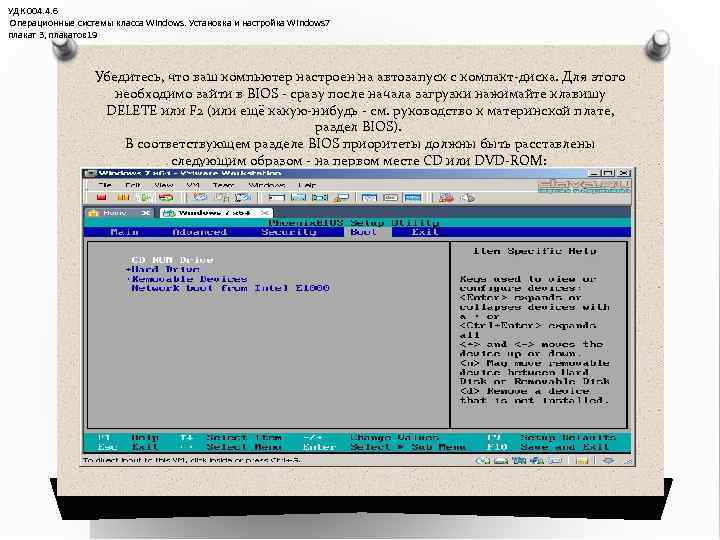Click the orange Suspend toolbar icon

pyautogui.click(x=123, y=197)
